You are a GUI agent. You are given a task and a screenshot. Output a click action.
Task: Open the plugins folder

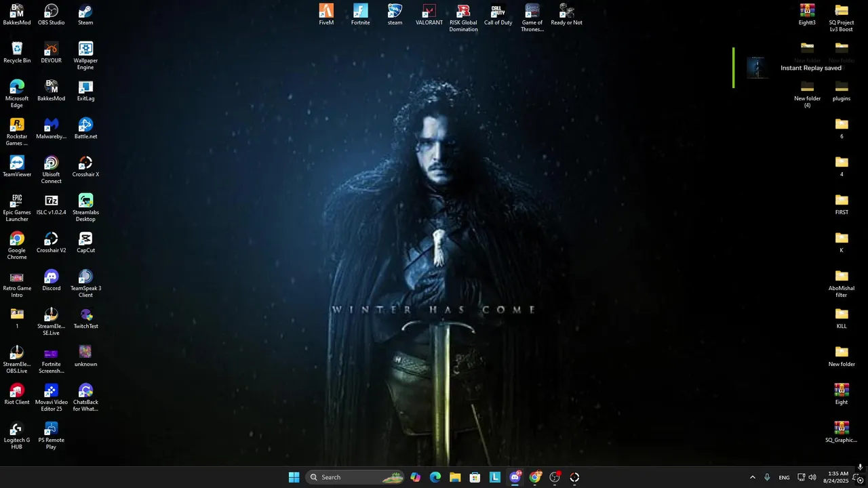pyautogui.click(x=842, y=91)
